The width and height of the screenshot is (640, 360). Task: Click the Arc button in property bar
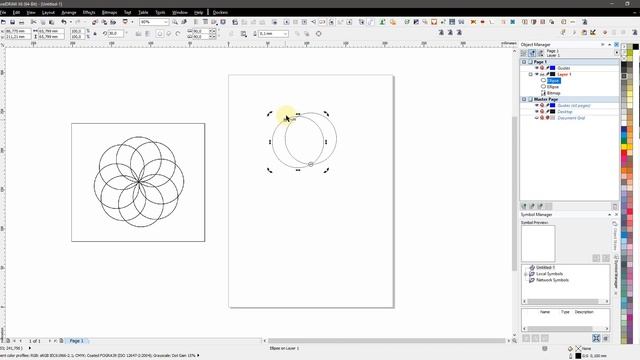178,34
